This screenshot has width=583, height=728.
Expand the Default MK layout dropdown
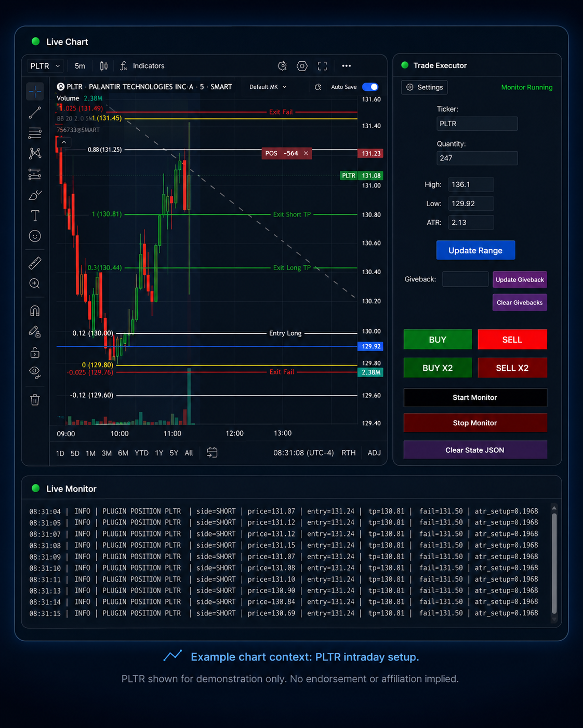point(268,87)
